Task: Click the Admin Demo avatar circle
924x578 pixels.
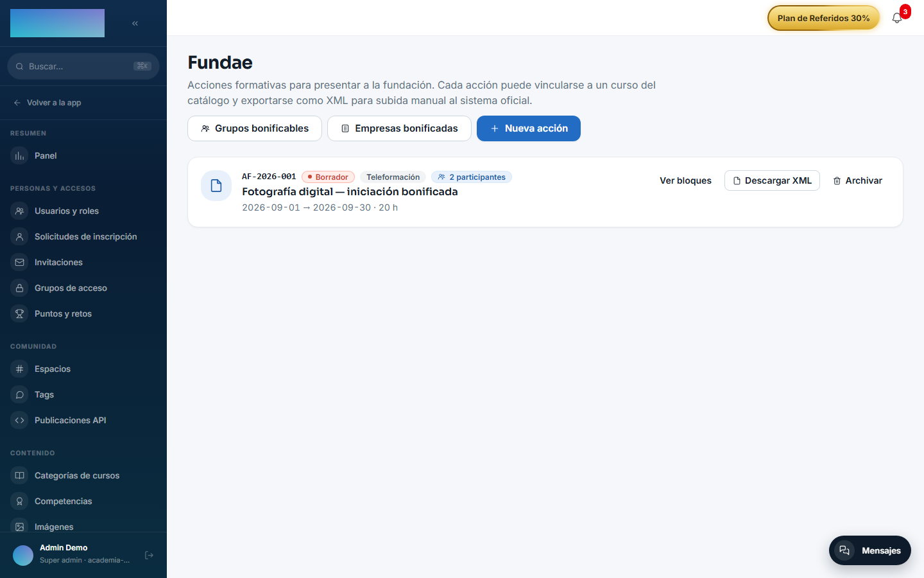Action: [x=23, y=556]
